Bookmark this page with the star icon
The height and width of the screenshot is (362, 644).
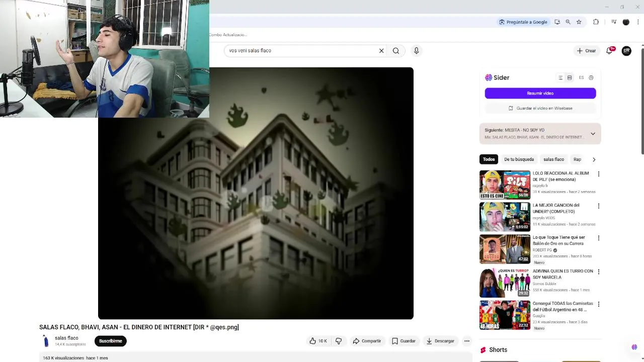pyautogui.click(x=579, y=22)
